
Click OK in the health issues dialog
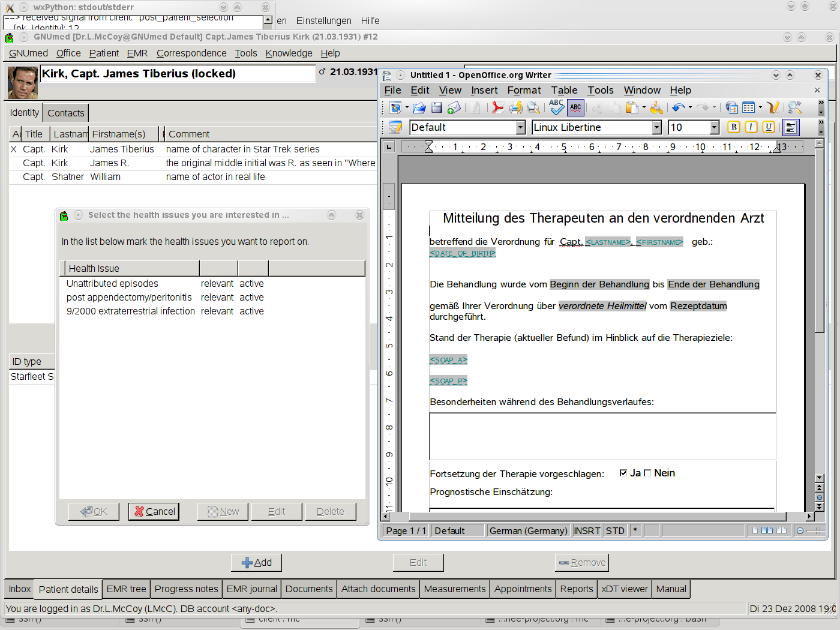tap(94, 511)
